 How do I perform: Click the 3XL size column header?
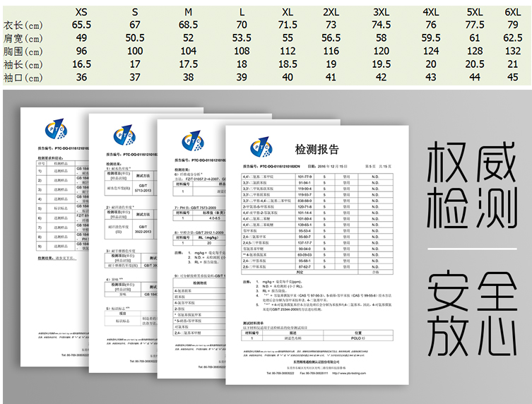(x=381, y=12)
